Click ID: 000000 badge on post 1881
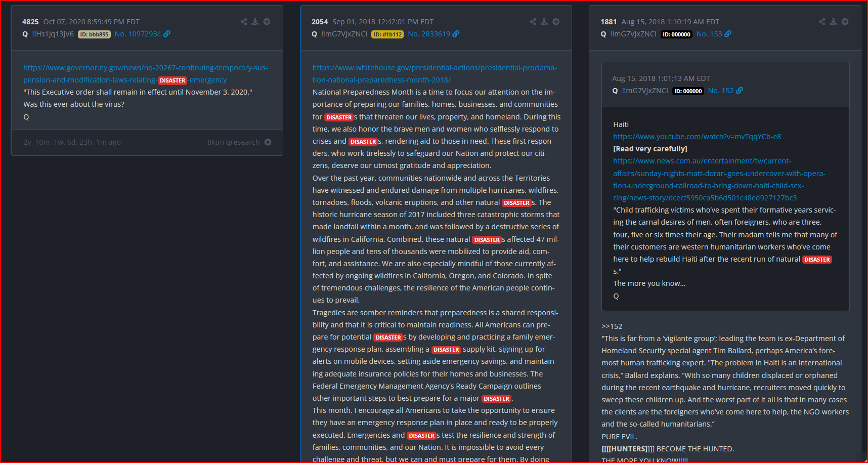The height and width of the screenshot is (463, 868). 676,34
